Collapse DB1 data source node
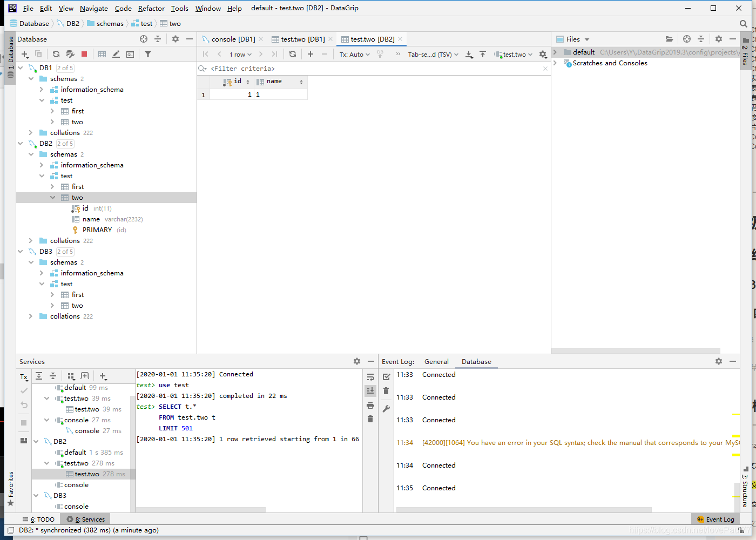Viewport: 756px width, 540px height. coord(21,68)
